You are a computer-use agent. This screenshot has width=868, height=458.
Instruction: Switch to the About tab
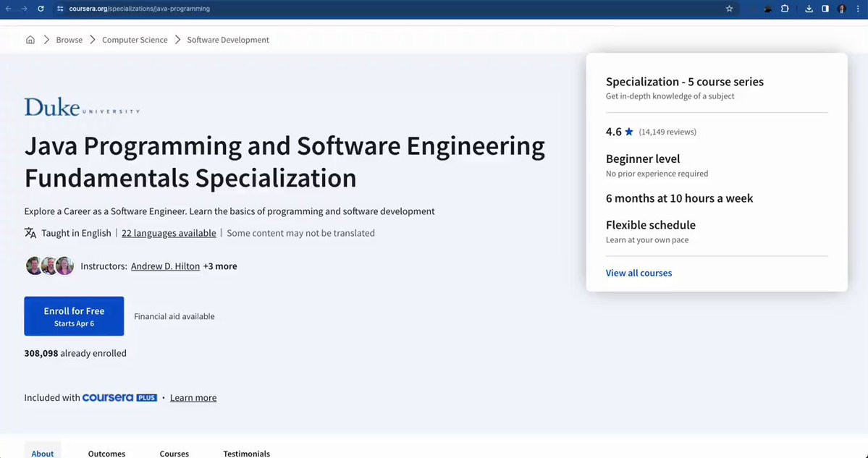tap(43, 453)
